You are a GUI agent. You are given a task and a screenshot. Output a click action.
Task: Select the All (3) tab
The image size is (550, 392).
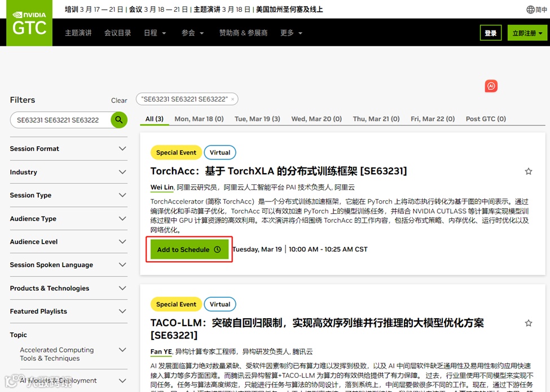(x=155, y=119)
